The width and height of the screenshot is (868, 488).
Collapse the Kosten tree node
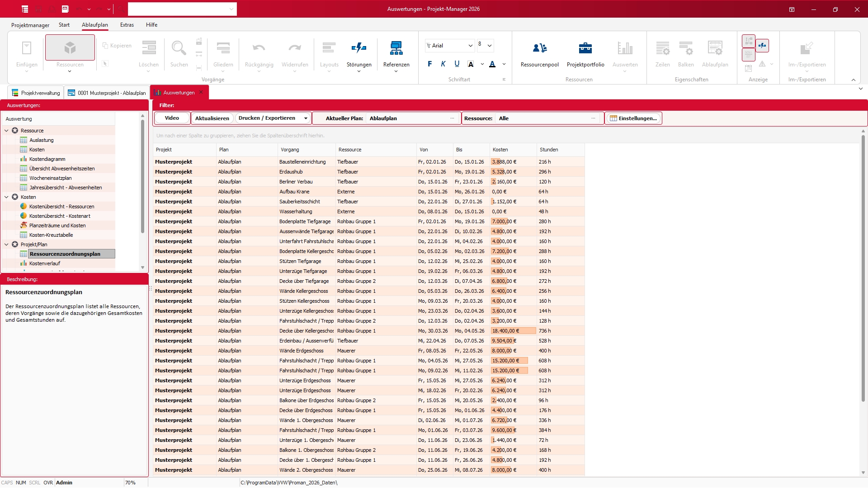coord(6,197)
